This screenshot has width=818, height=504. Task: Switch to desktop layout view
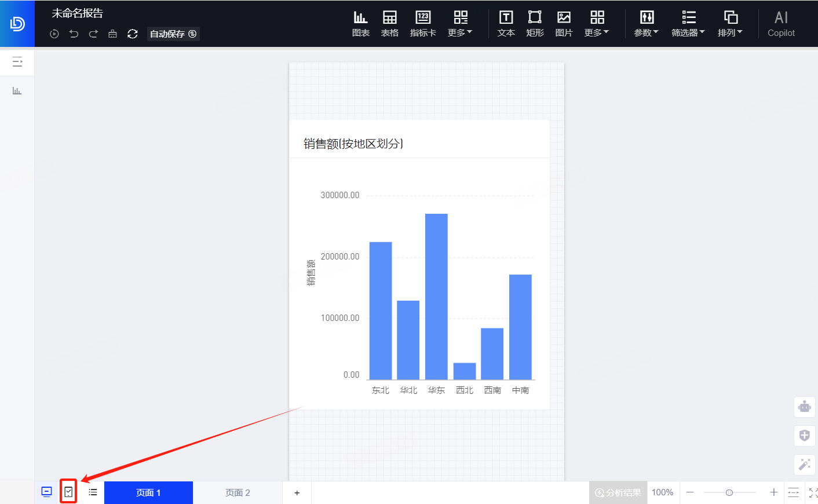[47, 492]
